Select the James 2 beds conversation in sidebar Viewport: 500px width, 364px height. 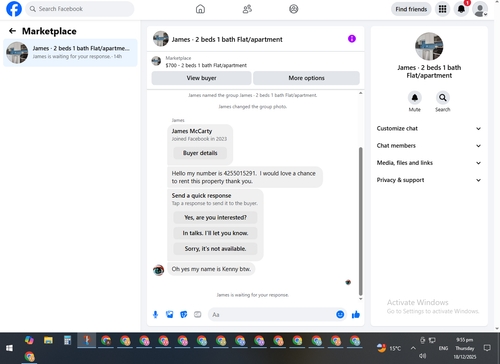tap(70, 53)
